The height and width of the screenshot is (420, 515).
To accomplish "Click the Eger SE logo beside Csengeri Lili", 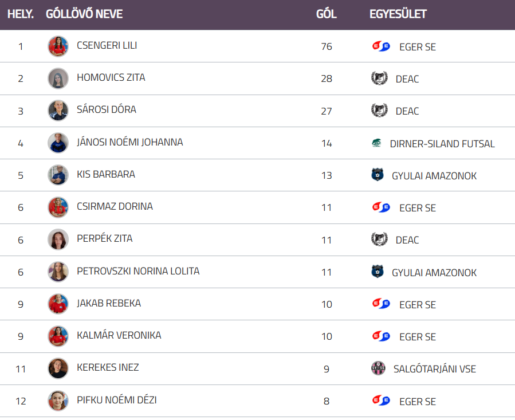I will pos(381,46).
